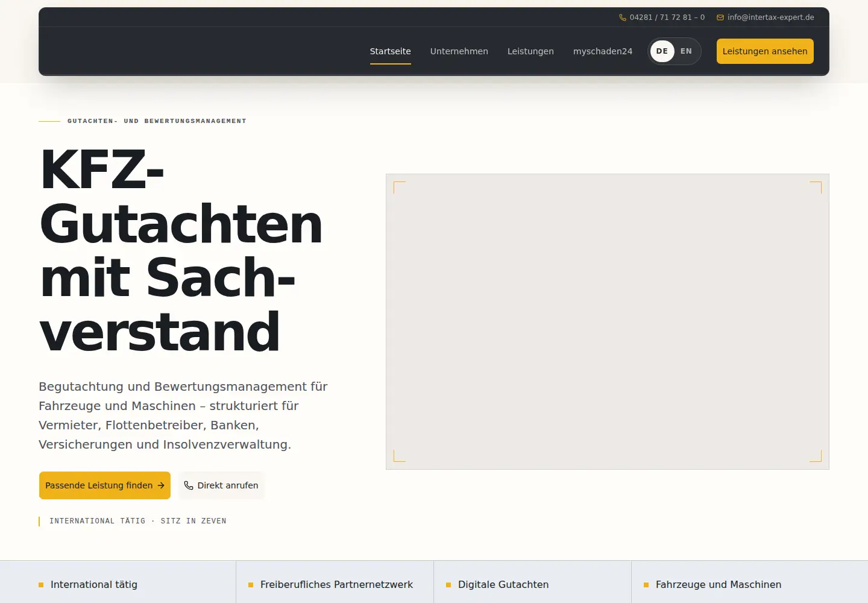Open email link info@intertax-expert.de
Viewport: 868px width, 603px height.
click(766, 17)
